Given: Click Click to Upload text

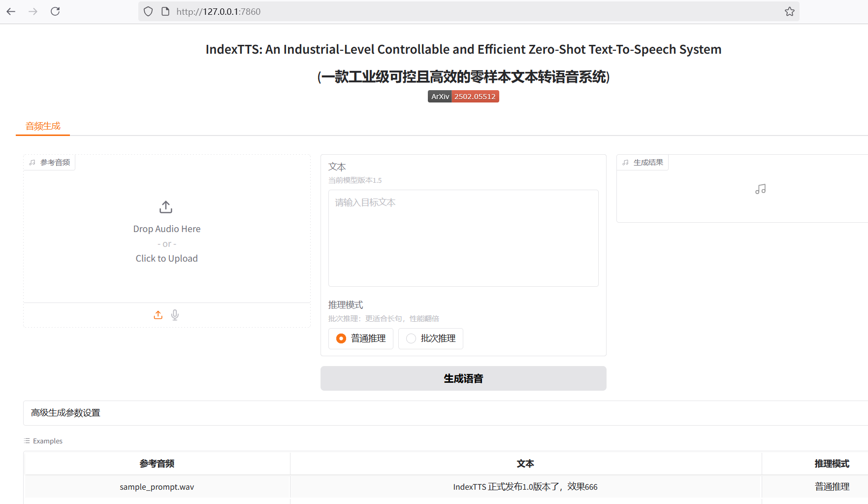Looking at the screenshot, I should coord(166,259).
